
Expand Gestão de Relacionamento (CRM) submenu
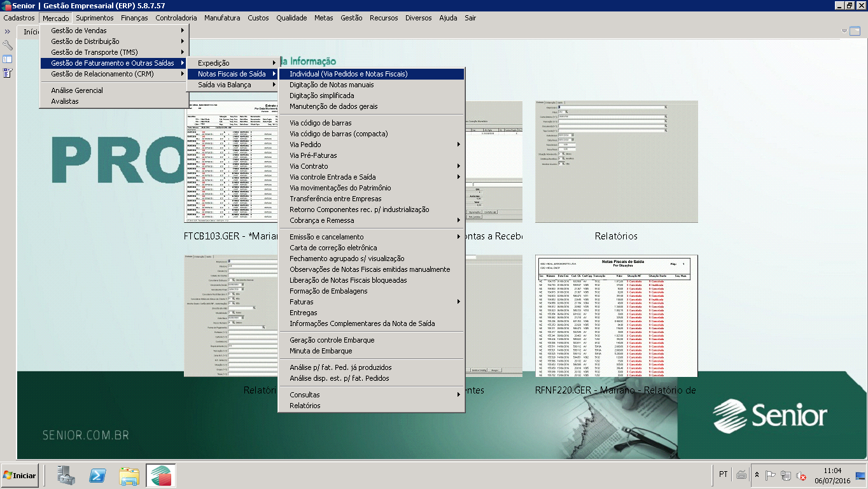[x=114, y=74]
